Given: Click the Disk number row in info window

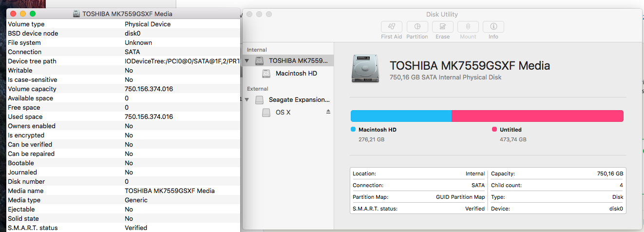Looking at the screenshot, I should [123, 181].
